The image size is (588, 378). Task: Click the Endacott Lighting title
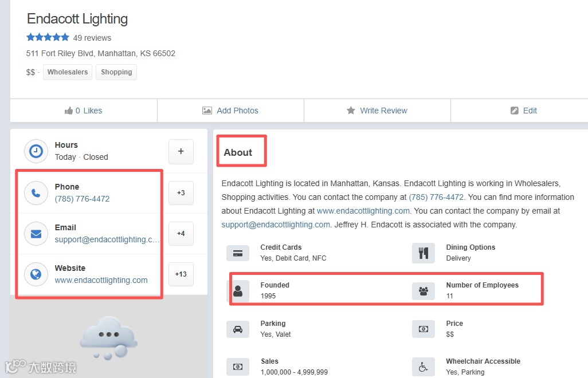click(77, 19)
